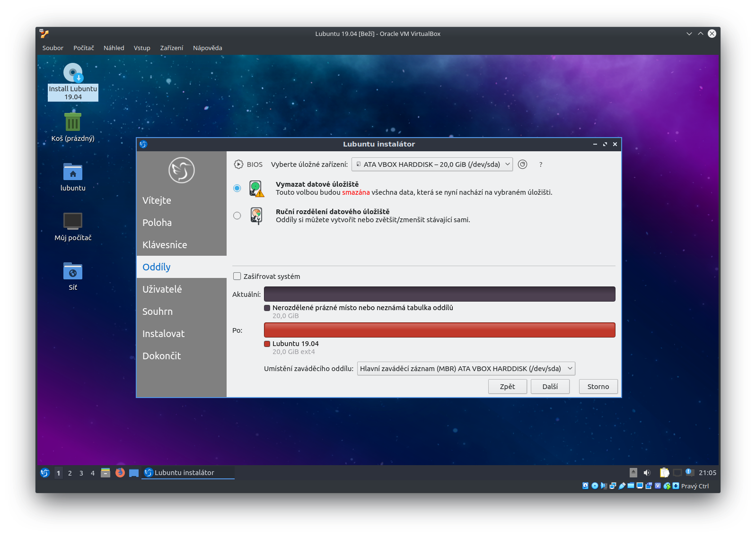Click the show desktop icon in panel

(134, 473)
